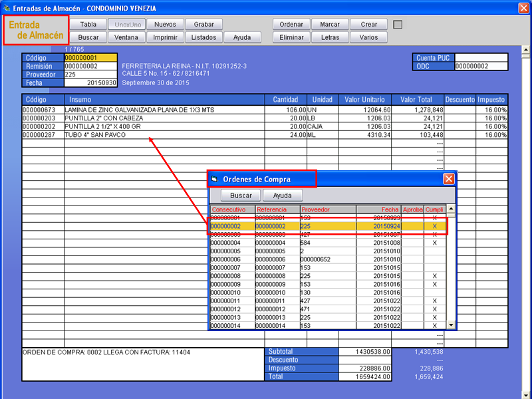Open the Listados button
The height and width of the screenshot is (399, 532).
[204, 37]
